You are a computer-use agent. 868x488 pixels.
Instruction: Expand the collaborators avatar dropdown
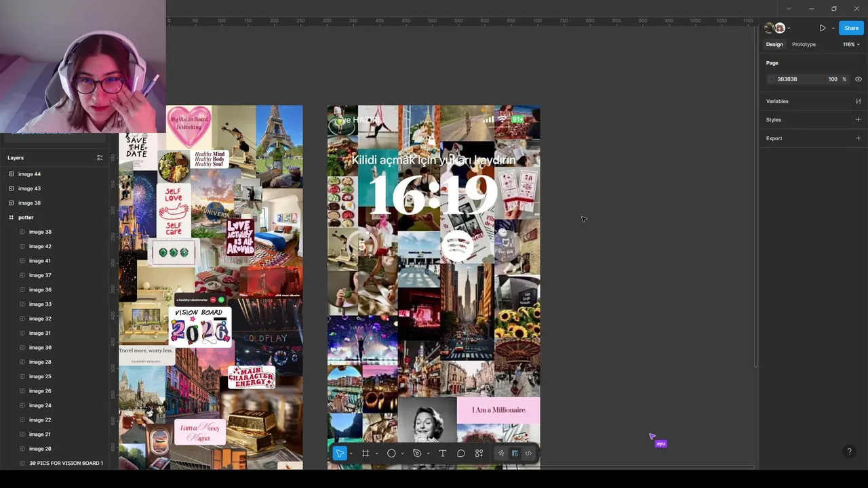(x=789, y=28)
